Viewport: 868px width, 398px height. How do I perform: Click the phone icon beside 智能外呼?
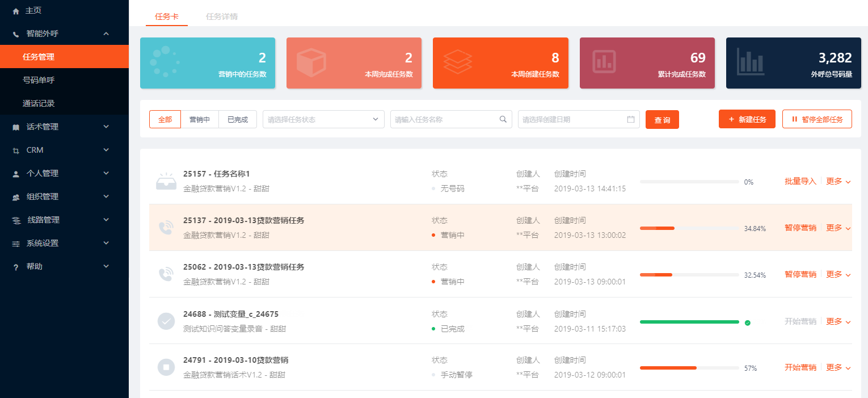[16, 34]
